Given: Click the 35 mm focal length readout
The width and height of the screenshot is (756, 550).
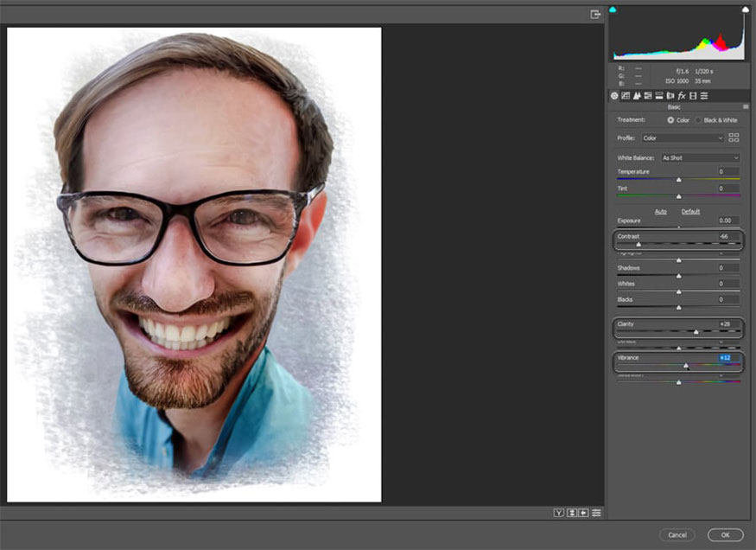Looking at the screenshot, I should click(702, 81).
